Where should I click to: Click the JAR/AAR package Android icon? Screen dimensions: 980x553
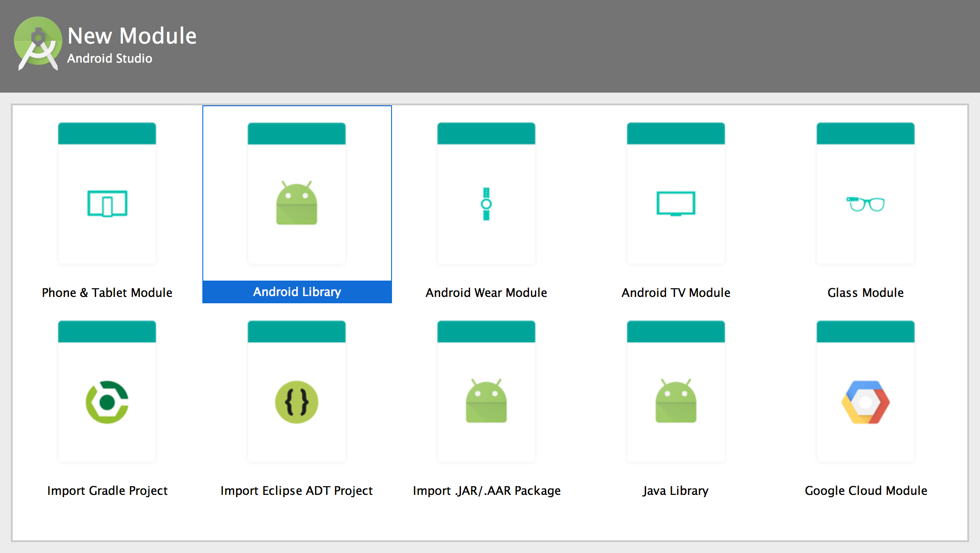point(486,401)
